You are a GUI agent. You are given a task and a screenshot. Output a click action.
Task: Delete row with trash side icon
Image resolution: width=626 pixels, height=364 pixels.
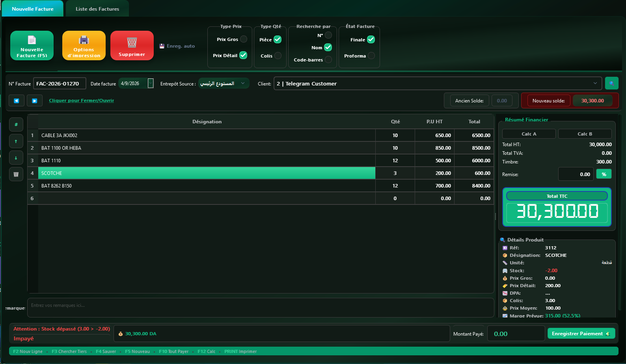click(x=16, y=174)
